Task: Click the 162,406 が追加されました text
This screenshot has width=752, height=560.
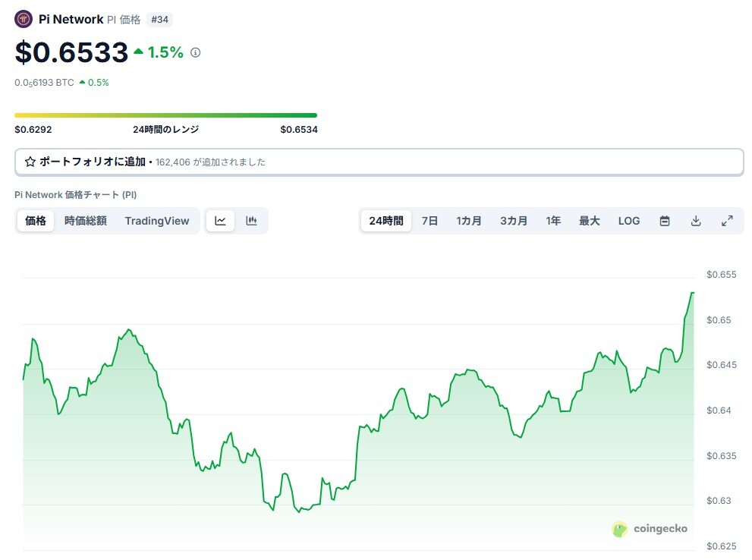Action: [x=210, y=162]
